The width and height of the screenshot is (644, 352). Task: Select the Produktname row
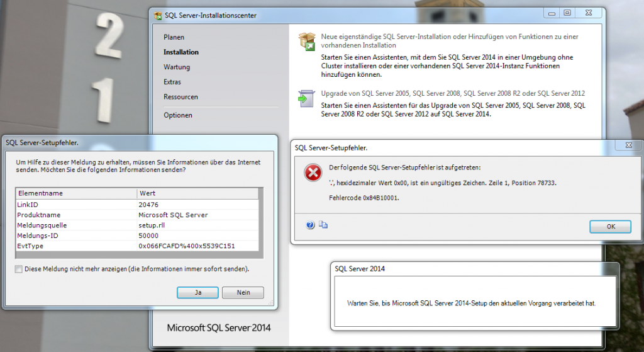[138, 215]
